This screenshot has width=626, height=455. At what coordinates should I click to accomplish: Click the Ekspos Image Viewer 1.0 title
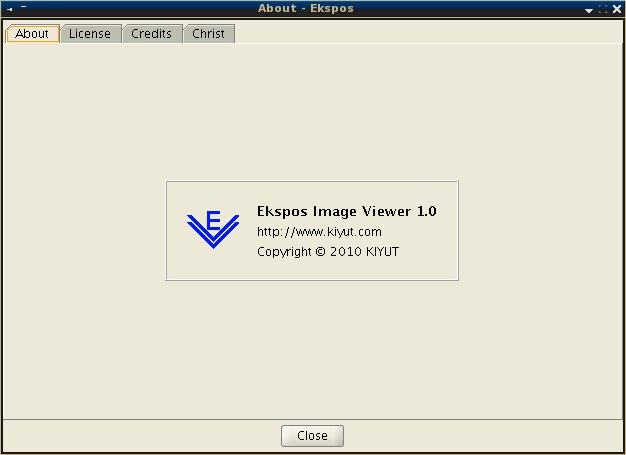pos(347,211)
